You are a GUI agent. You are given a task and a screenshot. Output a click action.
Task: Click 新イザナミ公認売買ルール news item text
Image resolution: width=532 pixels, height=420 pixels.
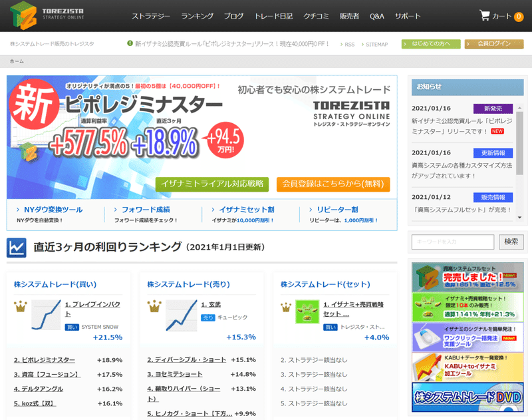(462, 126)
